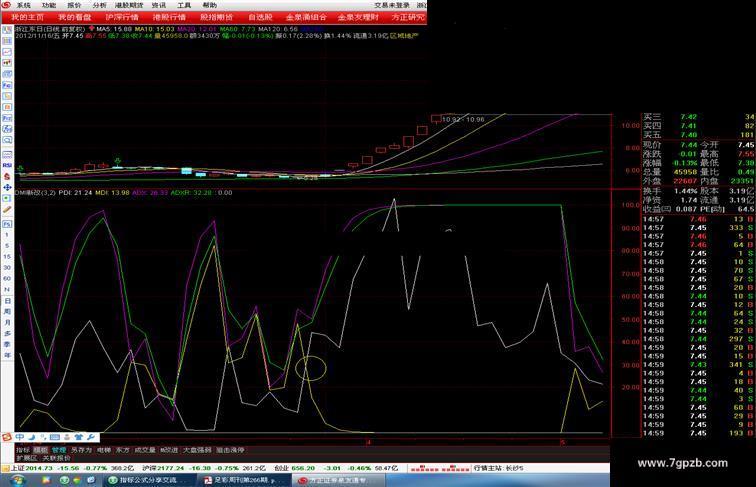756x487 pixels.
Task: Open the 分析 menu
Action: tap(99, 5)
